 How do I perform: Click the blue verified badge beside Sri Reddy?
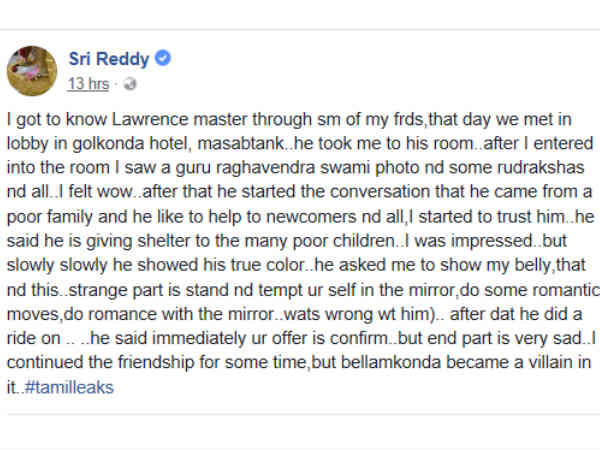tap(163, 58)
